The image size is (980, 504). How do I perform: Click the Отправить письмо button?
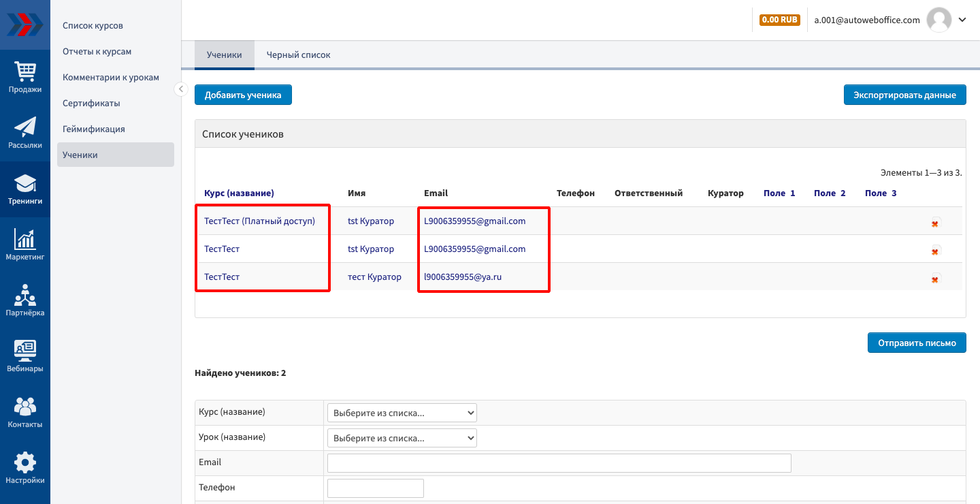click(x=916, y=343)
